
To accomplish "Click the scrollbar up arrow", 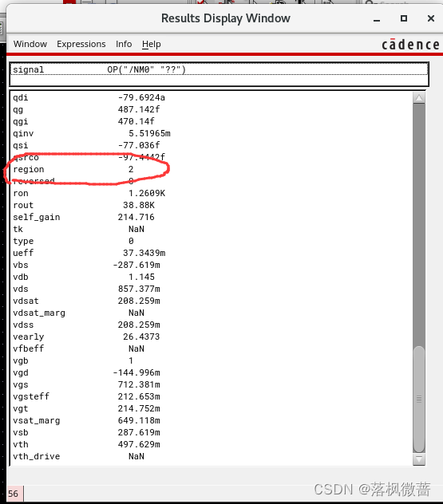I will 419,98.
